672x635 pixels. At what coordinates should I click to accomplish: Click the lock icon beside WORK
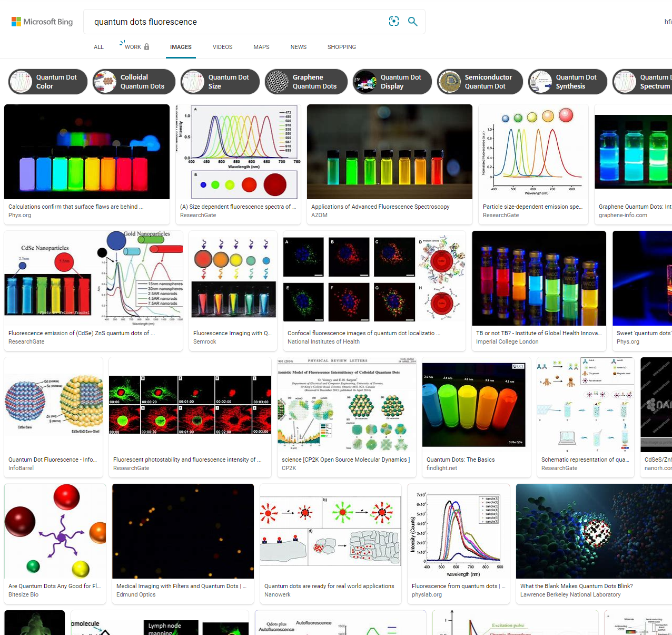pos(147,47)
